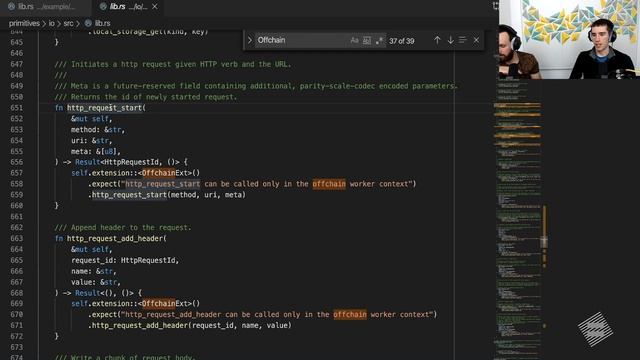Click the Rust icon on active tab

[x=103, y=7]
